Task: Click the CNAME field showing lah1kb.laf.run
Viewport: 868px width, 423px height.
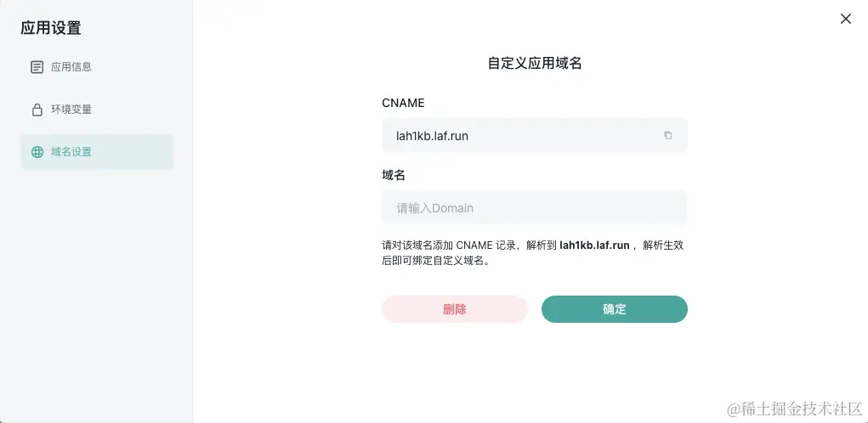Action: pyautogui.click(x=535, y=135)
